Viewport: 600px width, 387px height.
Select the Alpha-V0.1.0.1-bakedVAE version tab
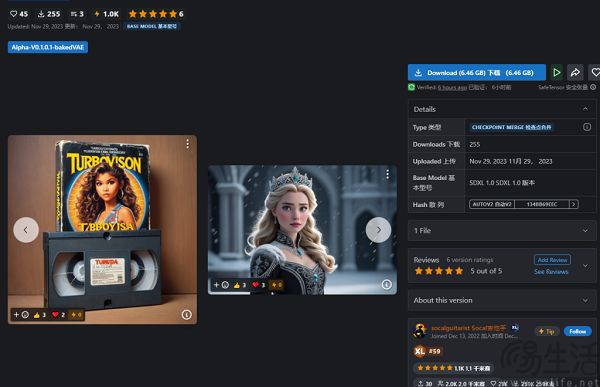pos(48,47)
